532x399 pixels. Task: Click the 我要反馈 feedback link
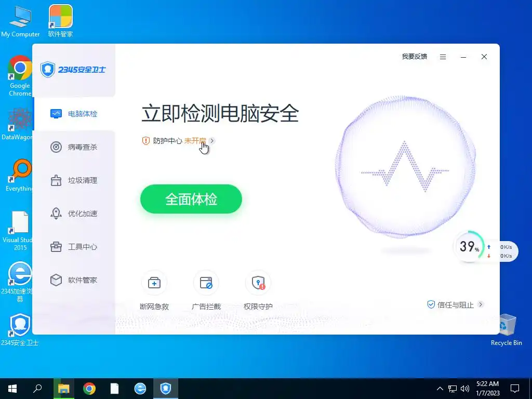414,57
